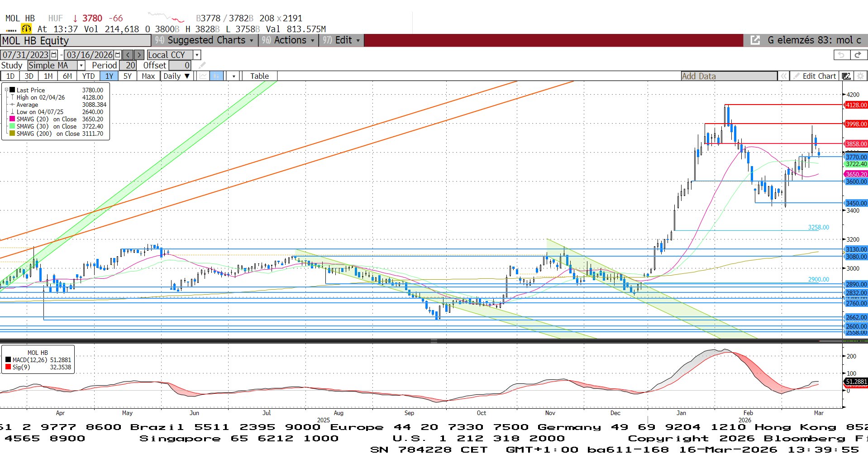Click the redo arrow button

coord(858,55)
